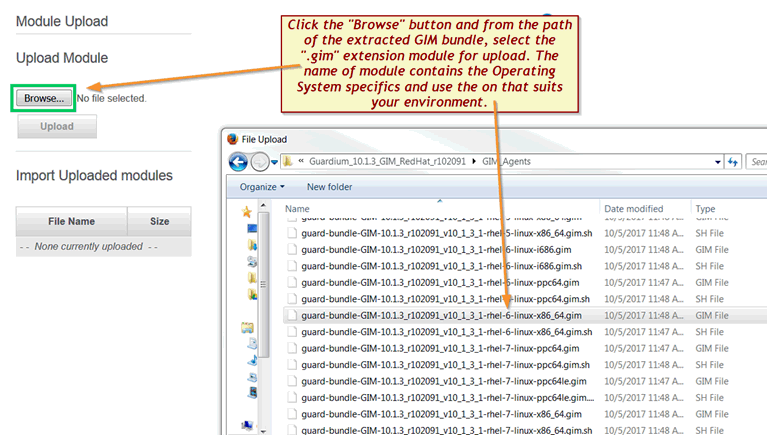This screenshot has height=435, width=767.
Task: Sort files by Type column header
Action: (705, 208)
